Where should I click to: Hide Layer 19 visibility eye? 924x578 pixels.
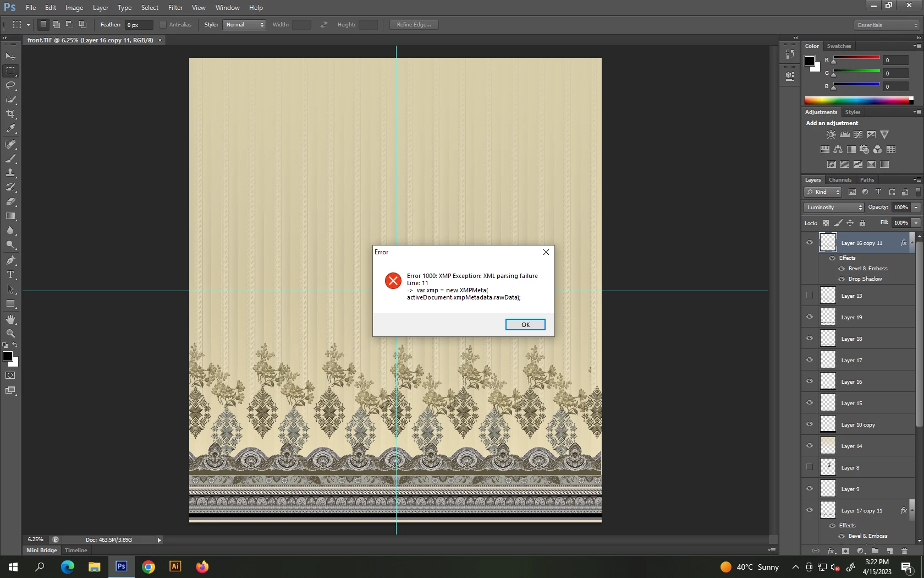click(x=810, y=317)
